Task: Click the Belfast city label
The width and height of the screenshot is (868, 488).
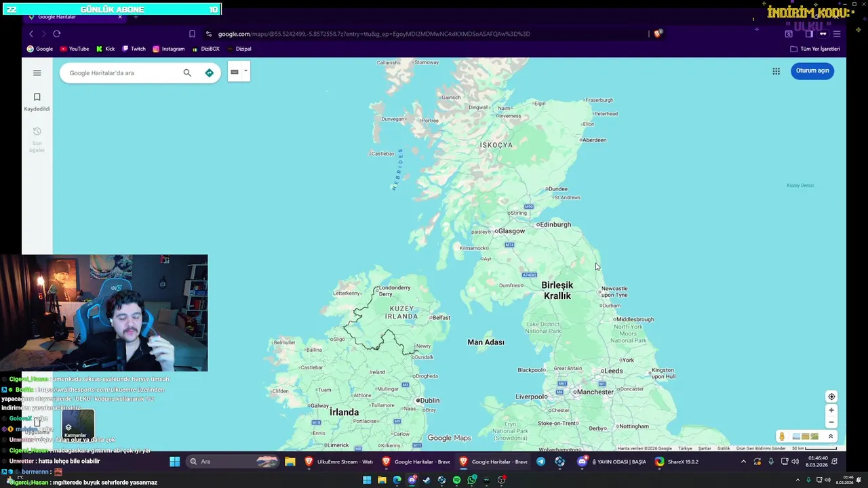Action: (x=441, y=317)
